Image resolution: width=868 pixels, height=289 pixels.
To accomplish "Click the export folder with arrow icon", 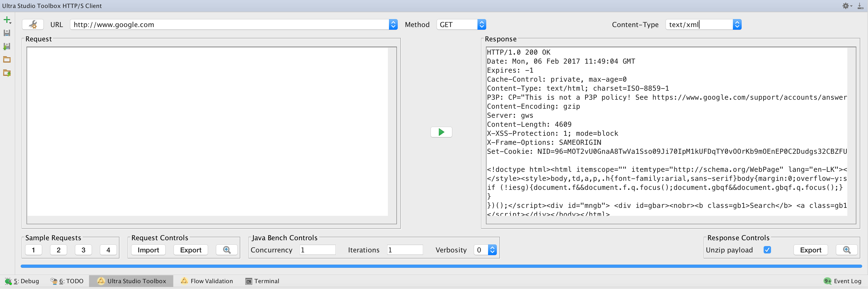I will pyautogui.click(x=7, y=73).
